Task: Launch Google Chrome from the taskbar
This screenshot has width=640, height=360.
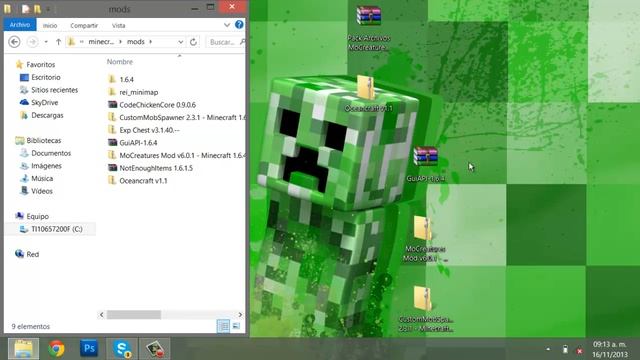Action: click(x=56, y=349)
